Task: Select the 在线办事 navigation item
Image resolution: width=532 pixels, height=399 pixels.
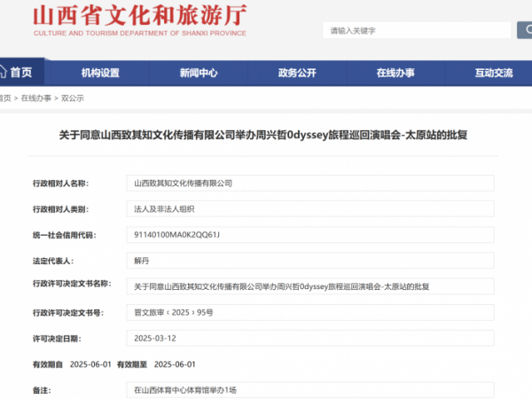Action: point(395,73)
